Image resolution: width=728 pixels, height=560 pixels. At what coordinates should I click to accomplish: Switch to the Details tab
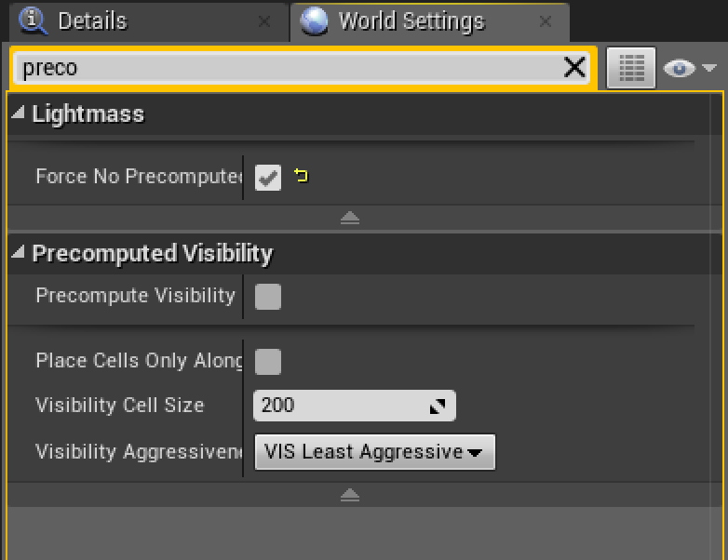pyautogui.click(x=93, y=20)
